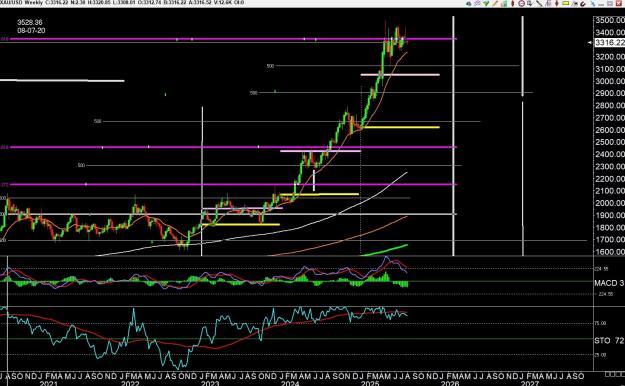Select the pink horizontal line near 3050
This screenshot has height=386, width=625.
point(400,75)
